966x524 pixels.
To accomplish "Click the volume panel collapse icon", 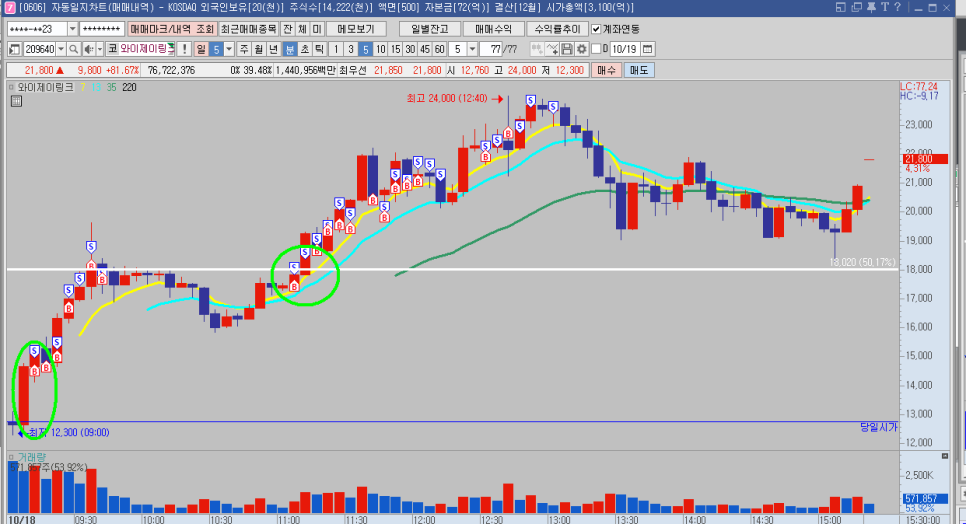I will (945, 456).
